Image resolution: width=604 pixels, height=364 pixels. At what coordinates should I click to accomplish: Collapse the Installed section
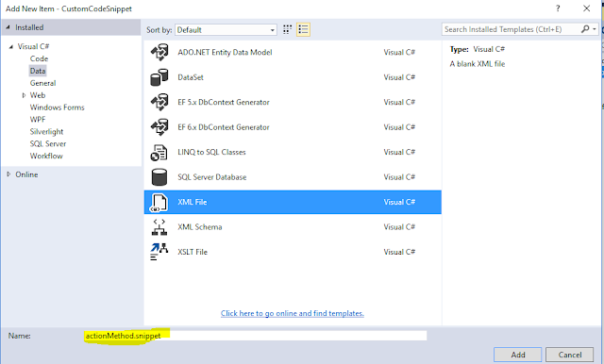(8, 27)
